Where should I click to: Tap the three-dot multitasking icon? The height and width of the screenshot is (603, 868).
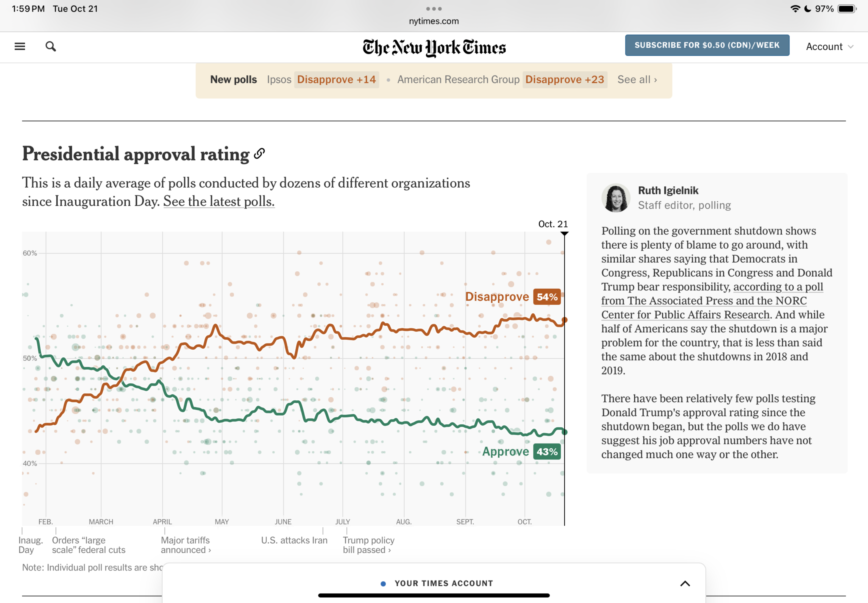point(434,9)
